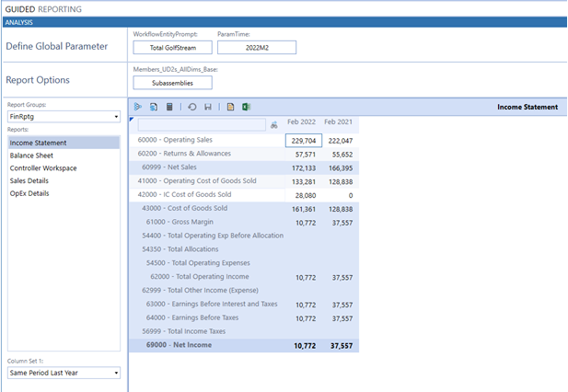568x392 pixels.
Task: Click the row expansion tree icon in toolbar
Action: (138, 107)
